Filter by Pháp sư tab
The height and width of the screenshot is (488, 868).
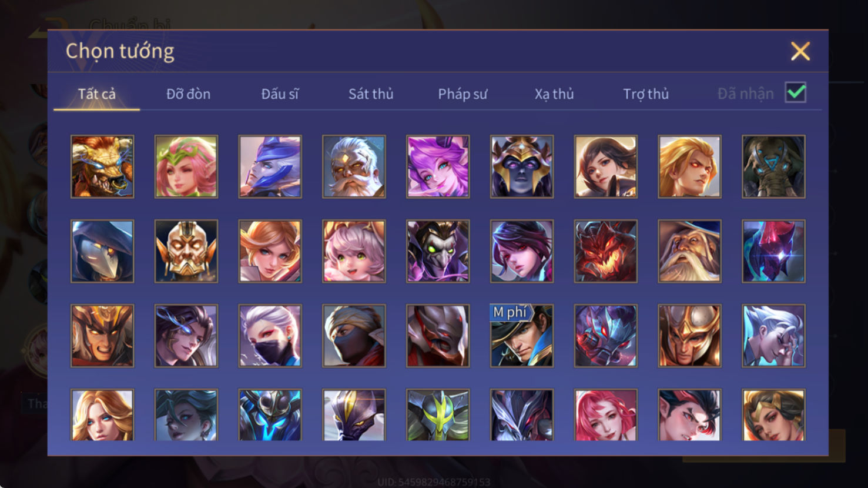point(463,94)
